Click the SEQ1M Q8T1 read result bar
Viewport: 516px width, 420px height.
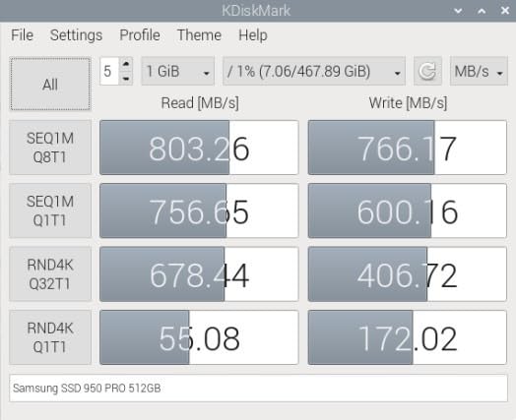point(199,148)
